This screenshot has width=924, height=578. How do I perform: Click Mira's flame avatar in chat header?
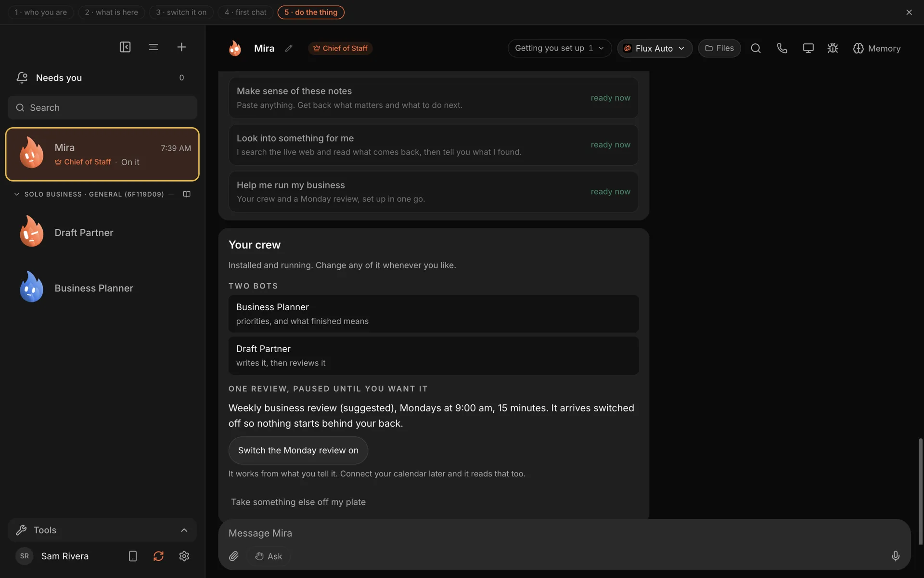coord(235,48)
